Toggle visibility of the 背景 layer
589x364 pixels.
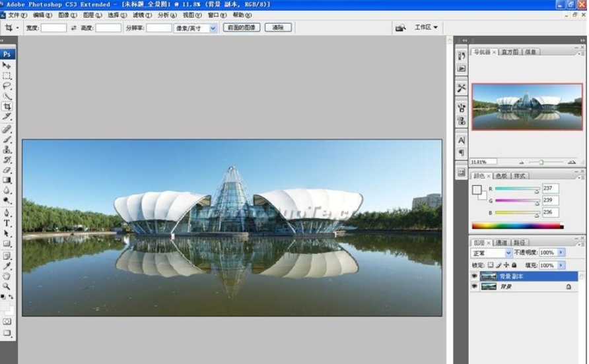pyautogui.click(x=474, y=287)
